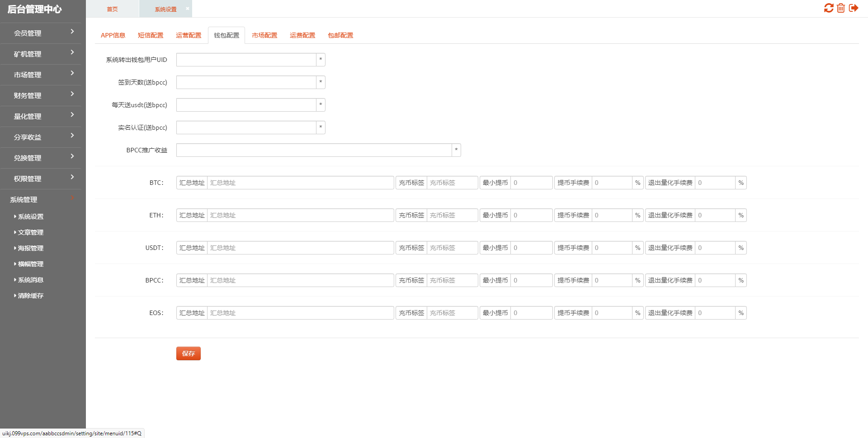The height and width of the screenshot is (438, 868).
Task: Go to the 首页 tab
Action: pyautogui.click(x=112, y=9)
